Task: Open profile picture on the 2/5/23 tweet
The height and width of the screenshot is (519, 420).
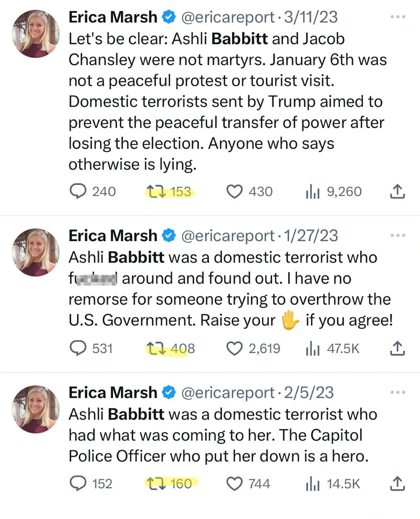Action: pyautogui.click(x=36, y=409)
